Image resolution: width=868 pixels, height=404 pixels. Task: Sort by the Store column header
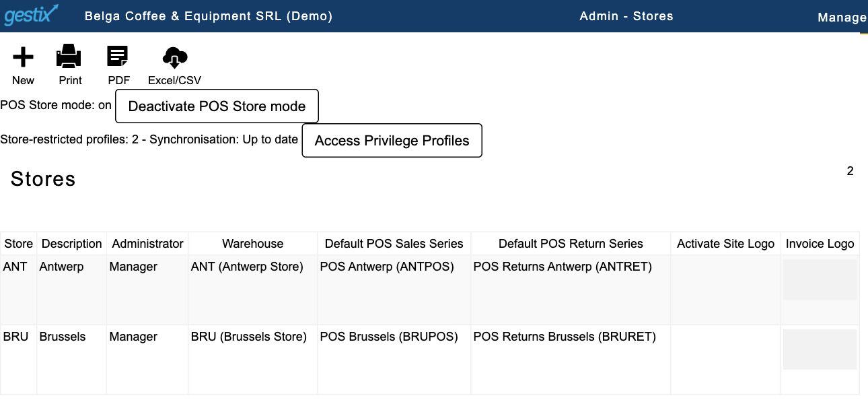click(x=18, y=244)
